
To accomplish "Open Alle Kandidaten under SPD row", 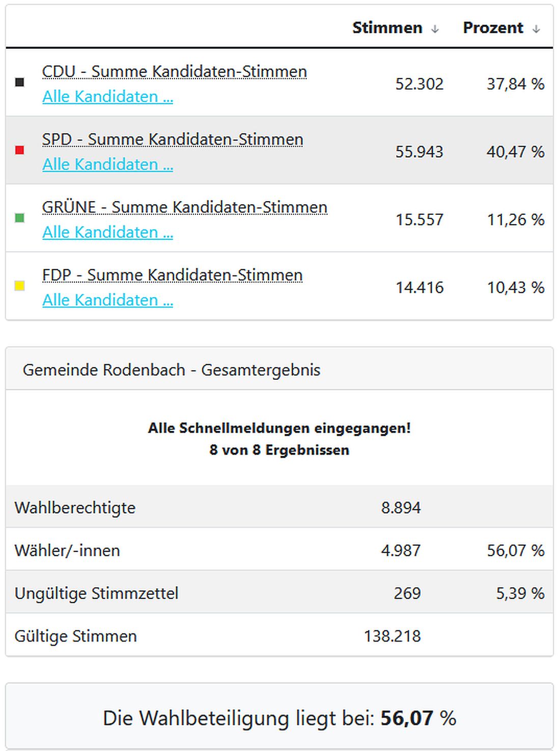I will [108, 164].
